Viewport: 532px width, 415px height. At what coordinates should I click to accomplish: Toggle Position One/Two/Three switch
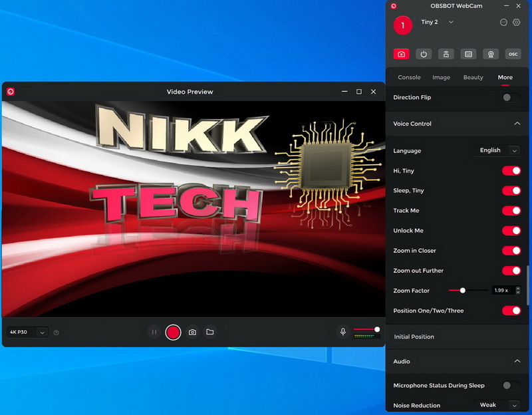point(511,311)
